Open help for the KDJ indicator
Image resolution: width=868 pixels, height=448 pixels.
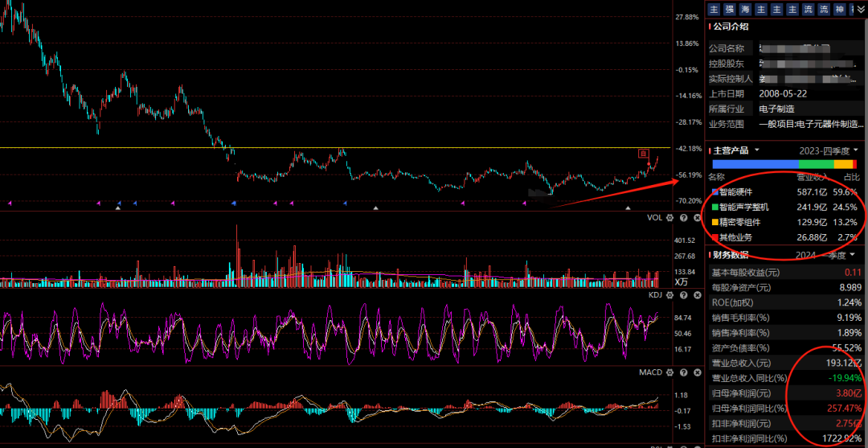point(684,296)
